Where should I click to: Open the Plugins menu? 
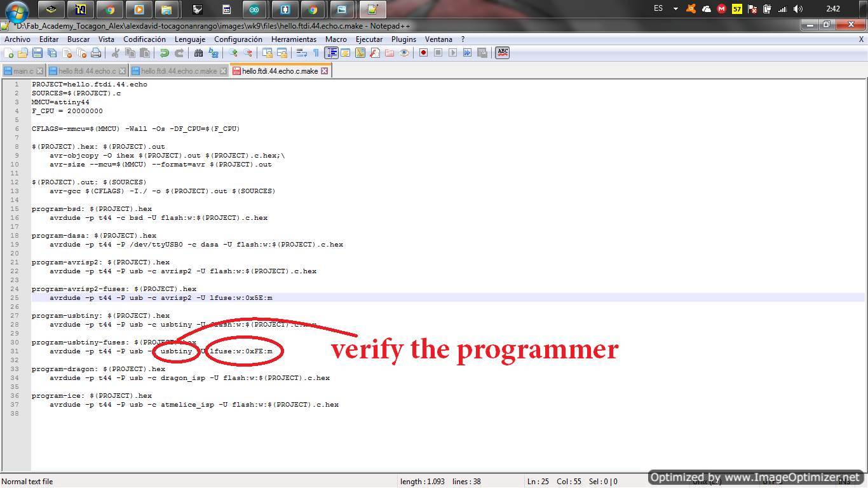[x=403, y=39]
